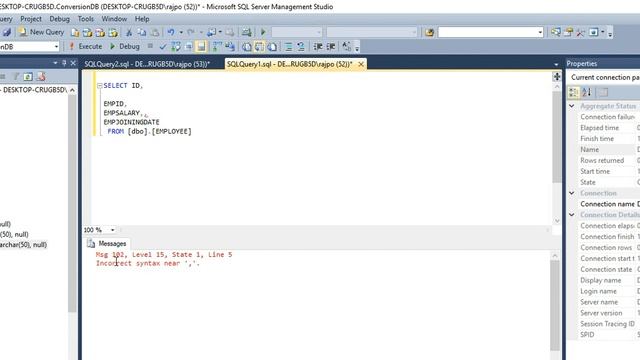Click Increase Indent icon
Screen dimensions: 640x360
pyautogui.click(x=331, y=47)
